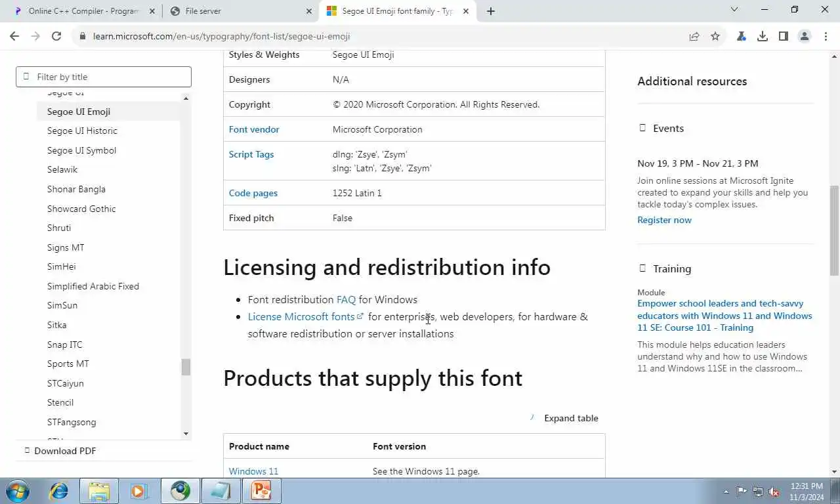Open STFangsong font page
Screen dimensions: 840x504
(72, 422)
